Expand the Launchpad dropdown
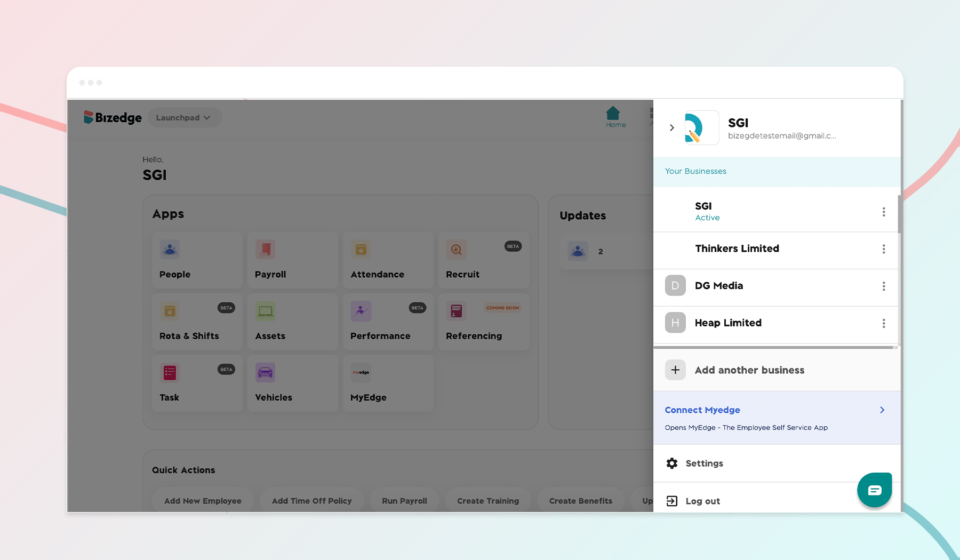 tap(183, 118)
